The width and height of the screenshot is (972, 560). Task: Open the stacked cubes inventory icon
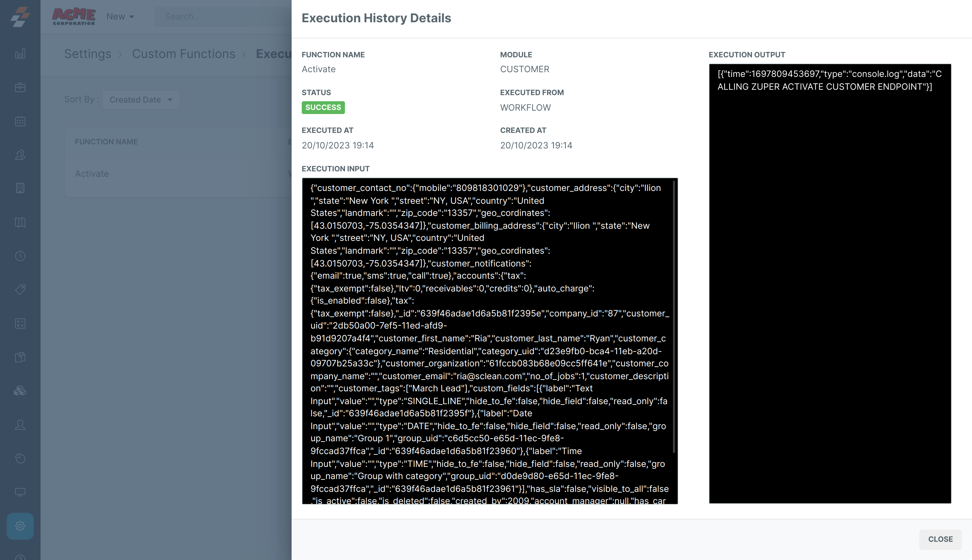click(20, 391)
